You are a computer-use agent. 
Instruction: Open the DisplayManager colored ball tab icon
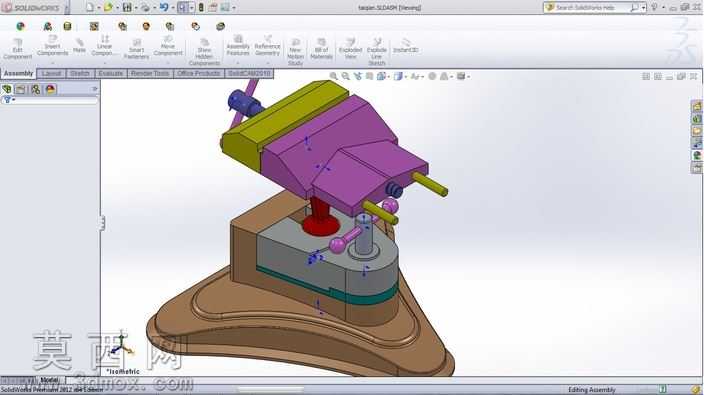pyautogui.click(x=50, y=89)
